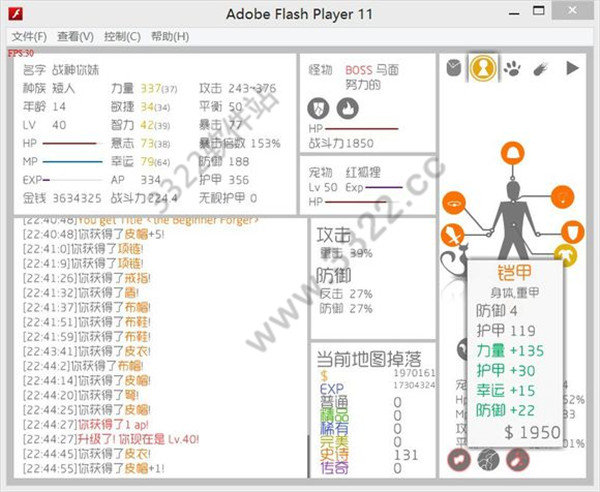Click the log entry 皮帽+5!
This screenshot has width=600, height=492.
point(145,234)
